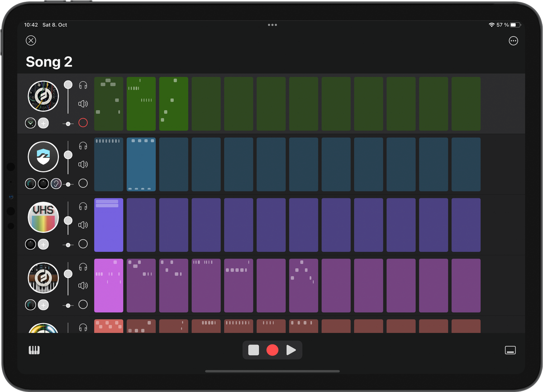Image resolution: width=543 pixels, height=392 pixels.
Task: Click the leftmost knob icon under the shield track
Action: pyautogui.click(x=30, y=183)
